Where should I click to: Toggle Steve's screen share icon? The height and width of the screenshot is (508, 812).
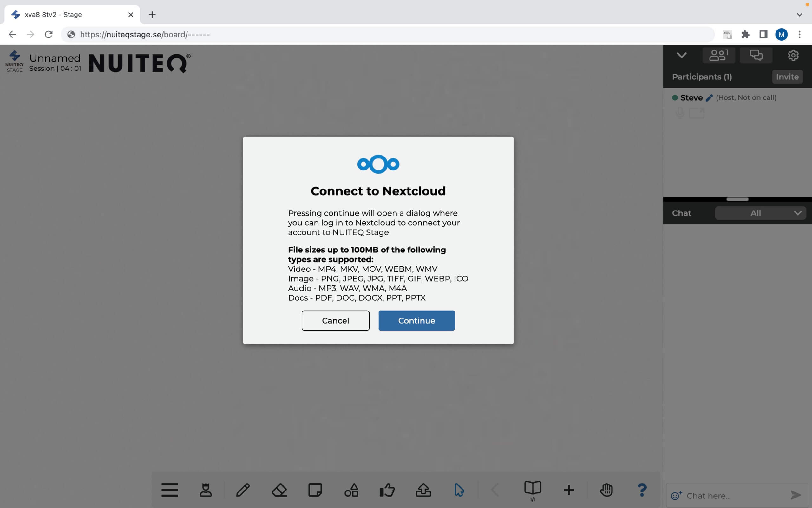click(696, 113)
